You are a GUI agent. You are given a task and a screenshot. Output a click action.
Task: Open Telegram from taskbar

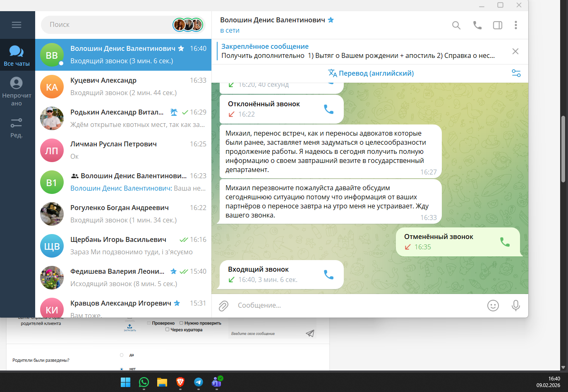tap(199, 382)
